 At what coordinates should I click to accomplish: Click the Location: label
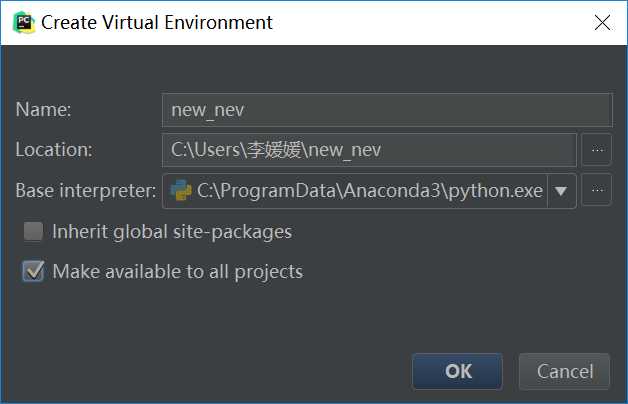(54, 150)
